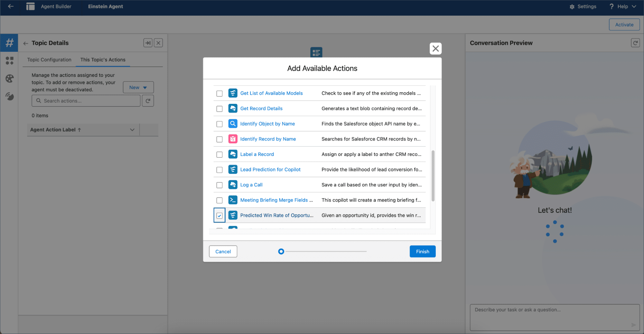Click the Label a Record action icon
This screenshot has height=334, width=644.
pyautogui.click(x=233, y=154)
